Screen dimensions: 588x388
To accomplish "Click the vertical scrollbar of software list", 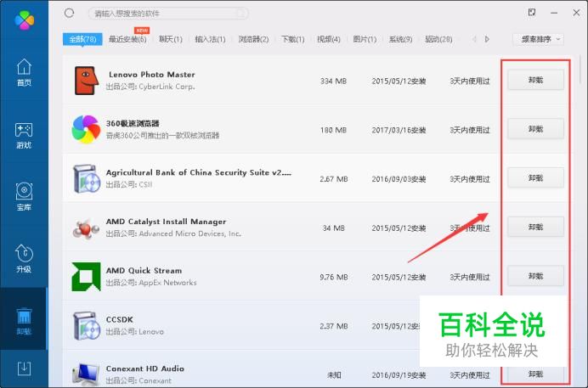I will point(581,70).
